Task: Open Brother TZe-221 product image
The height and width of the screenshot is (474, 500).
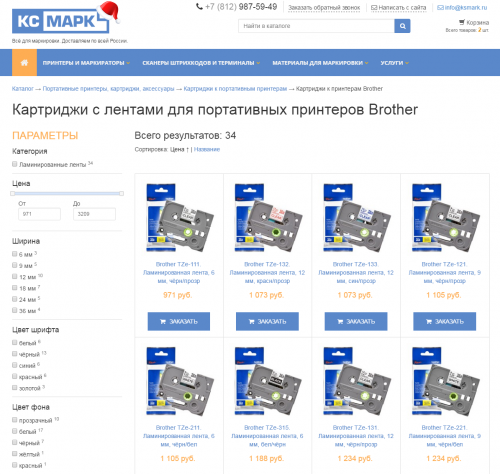Action: pos(445,381)
